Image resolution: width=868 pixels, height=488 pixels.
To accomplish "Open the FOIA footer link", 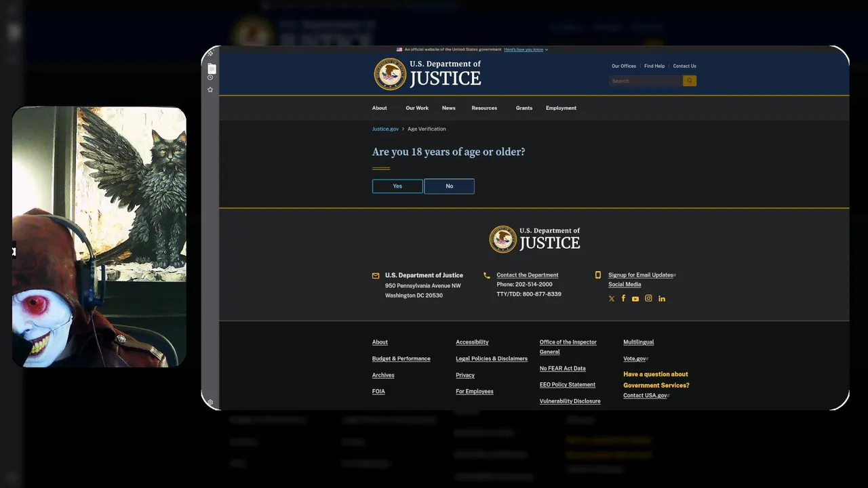I will point(378,391).
